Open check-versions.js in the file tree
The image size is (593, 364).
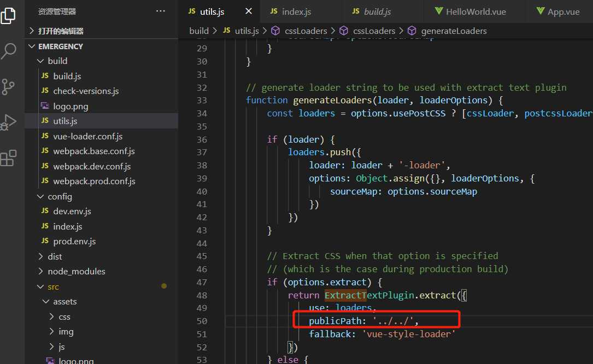pyautogui.click(x=101, y=91)
